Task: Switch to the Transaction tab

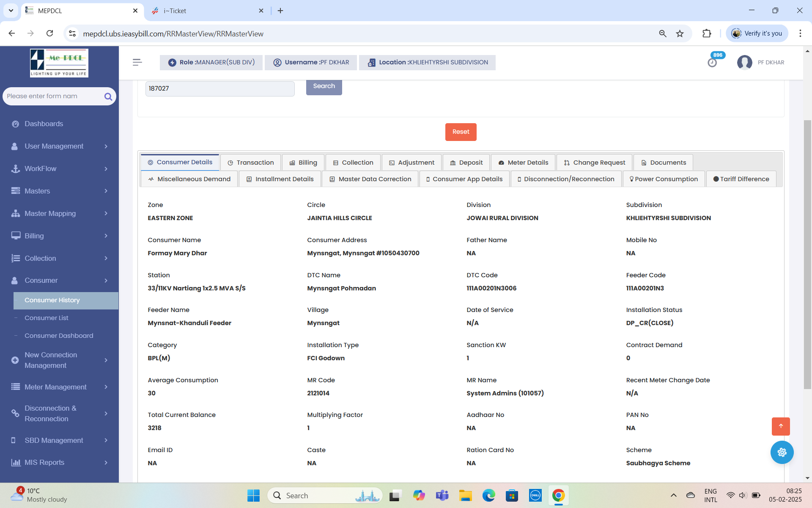Action: [250, 163]
